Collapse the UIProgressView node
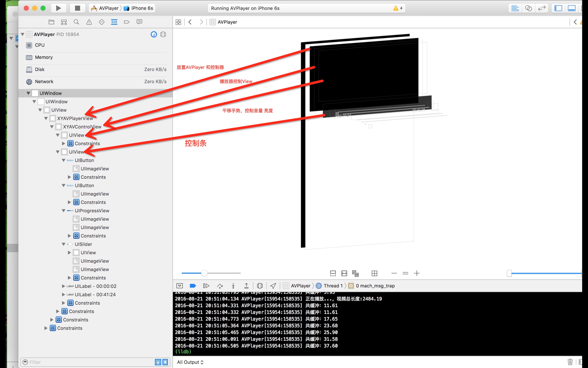Image resolution: width=588 pixels, height=368 pixels. coord(64,211)
